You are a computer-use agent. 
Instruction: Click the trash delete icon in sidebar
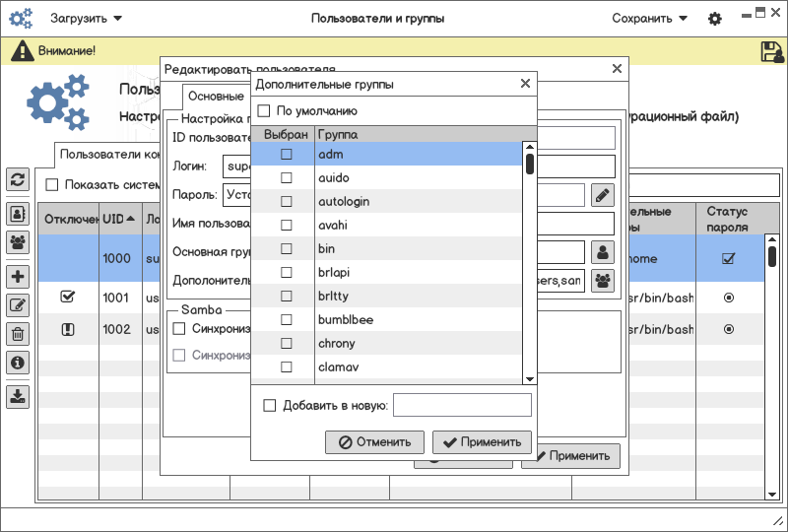click(18, 334)
